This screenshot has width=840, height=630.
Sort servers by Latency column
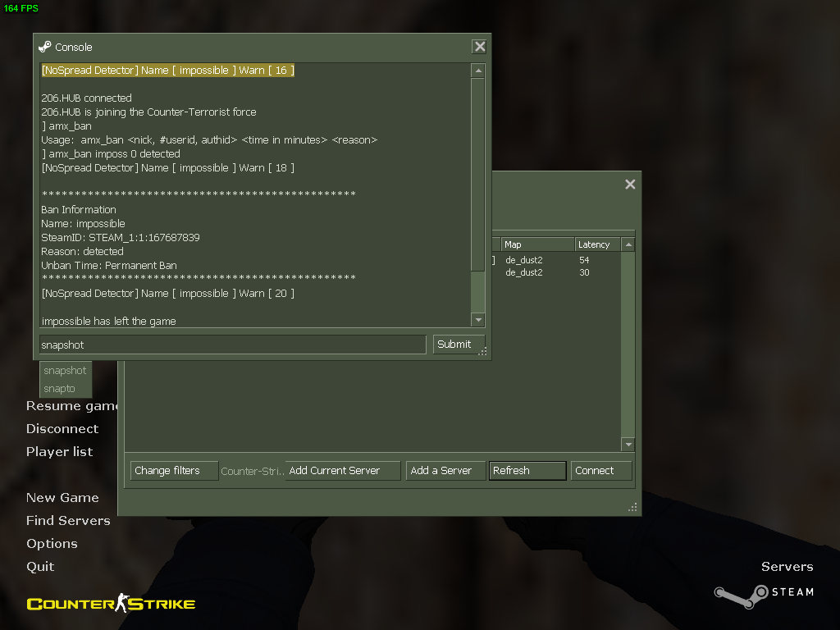pyautogui.click(x=597, y=244)
